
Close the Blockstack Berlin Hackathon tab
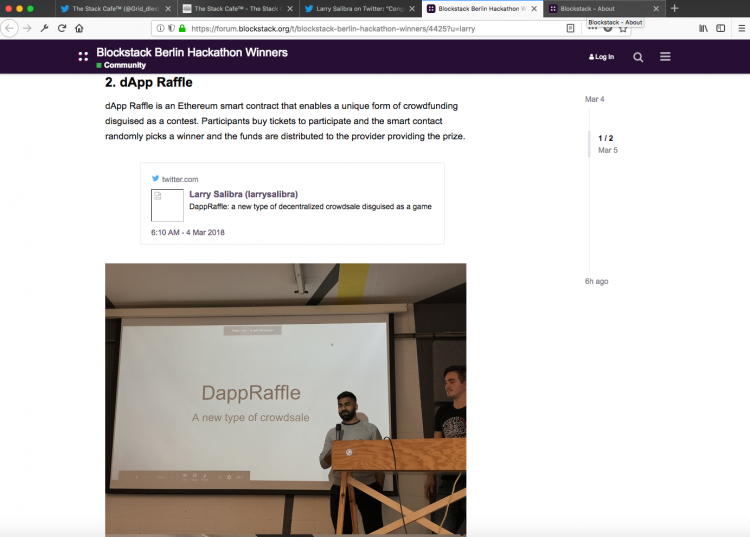(x=534, y=9)
